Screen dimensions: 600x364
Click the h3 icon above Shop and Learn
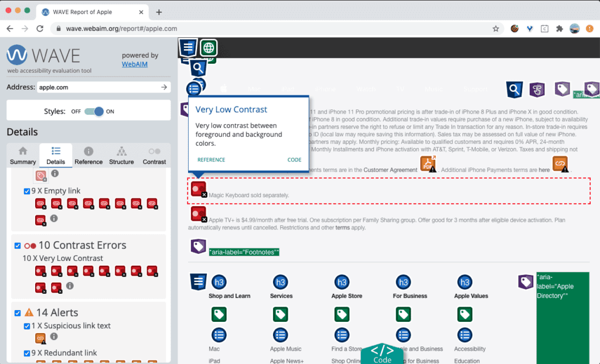(x=219, y=282)
